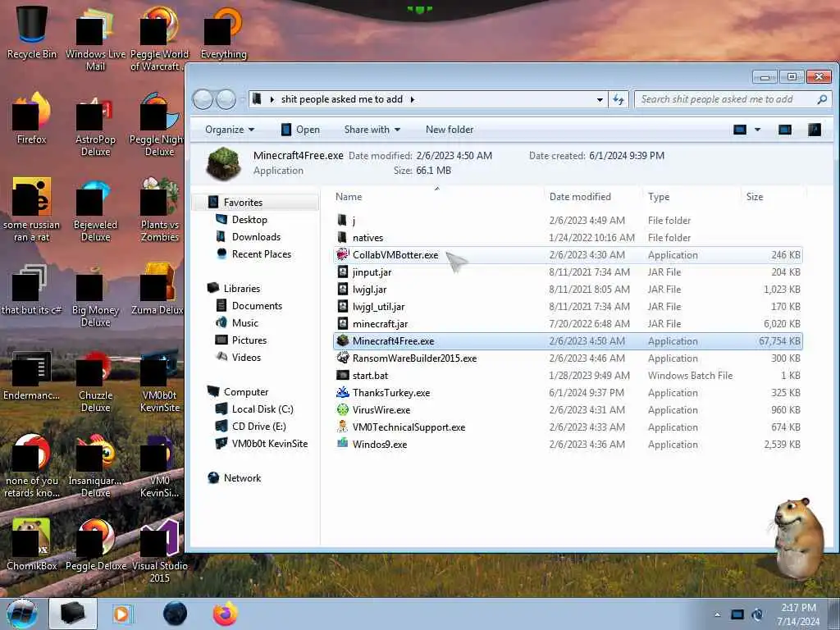This screenshot has width=840, height=630.
Task: Select 'some russian ran a rat' desktop icon
Action: pyautogui.click(x=32, y=210)
